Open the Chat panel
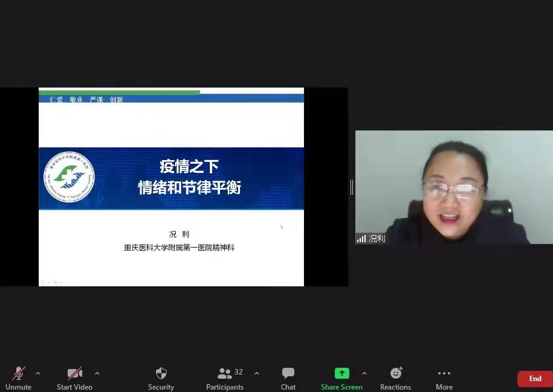The width and height of the screenshot is (553, 392). [x=288, y=374]
